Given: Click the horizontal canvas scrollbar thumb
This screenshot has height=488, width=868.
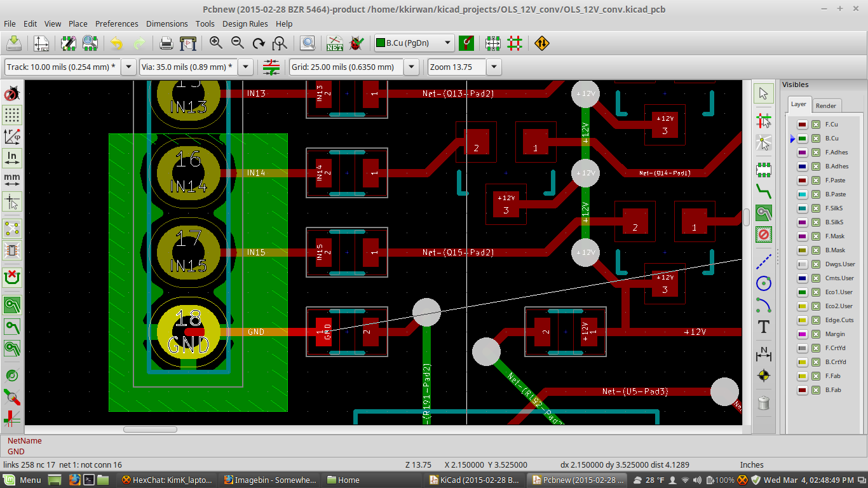Looking at the screenshot, I should coord(150,430).
